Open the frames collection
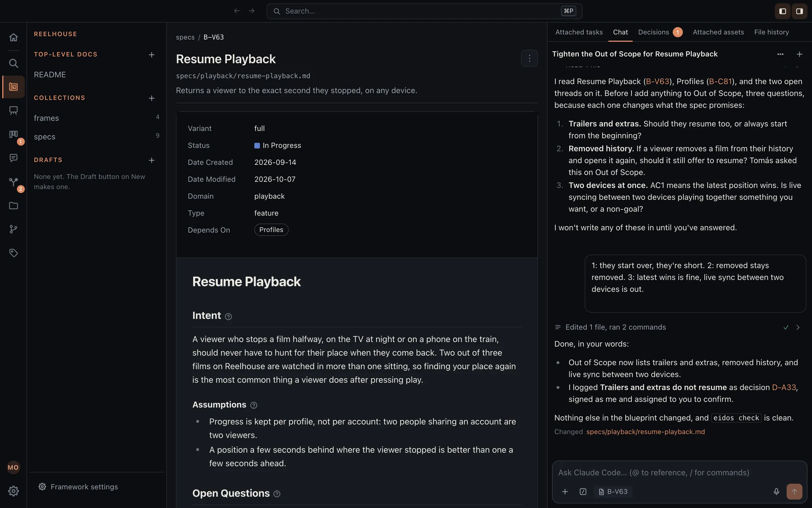 coord(96,118)
